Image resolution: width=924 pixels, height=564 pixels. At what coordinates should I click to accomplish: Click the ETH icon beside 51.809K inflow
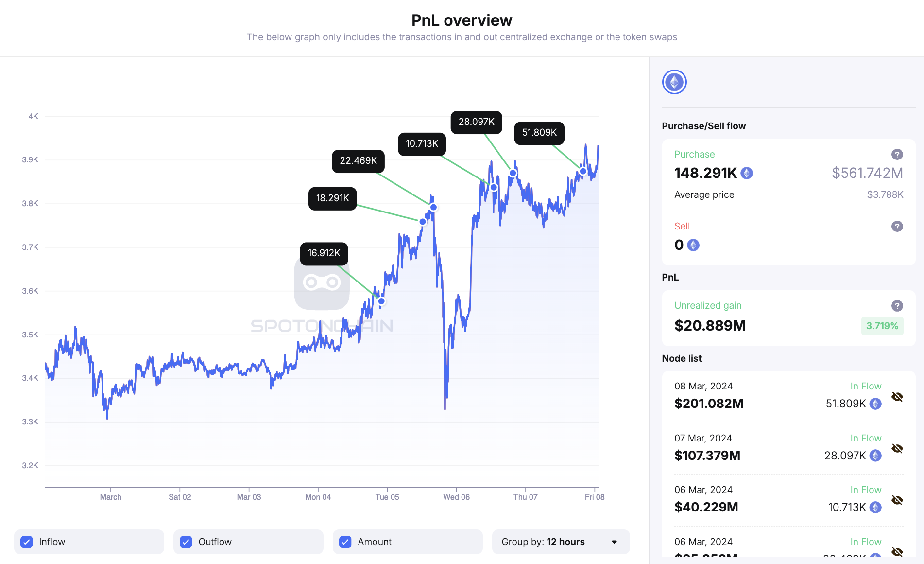point(874,404)
